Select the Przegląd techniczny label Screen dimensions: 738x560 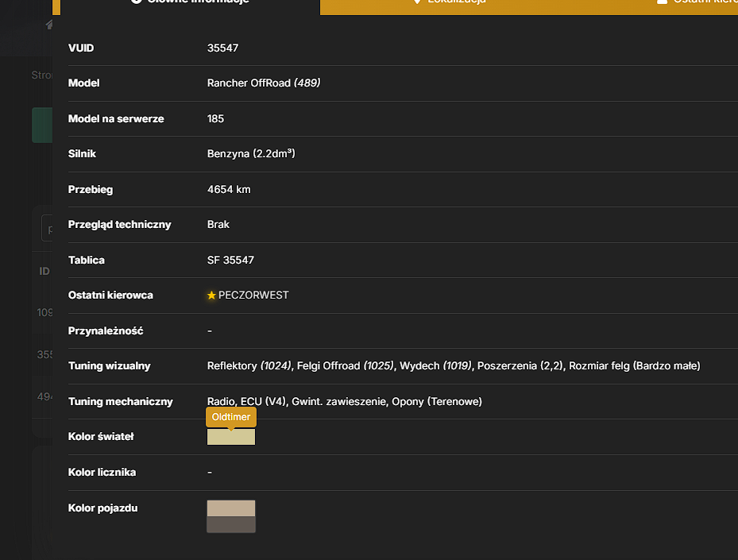[119, 225]
